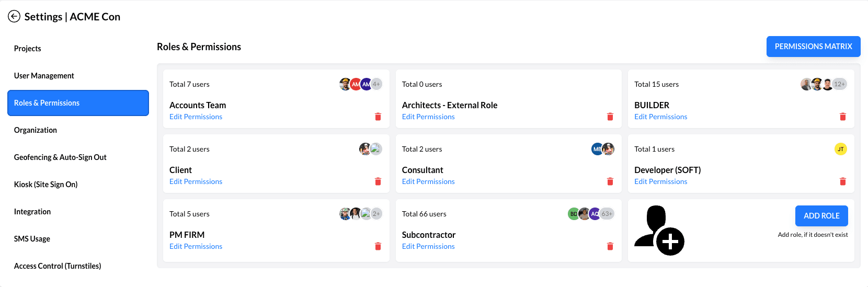The image size is (868, 287).
Task: Click the 63+ badge on Subcontractor card
Action: pos(607,214)
